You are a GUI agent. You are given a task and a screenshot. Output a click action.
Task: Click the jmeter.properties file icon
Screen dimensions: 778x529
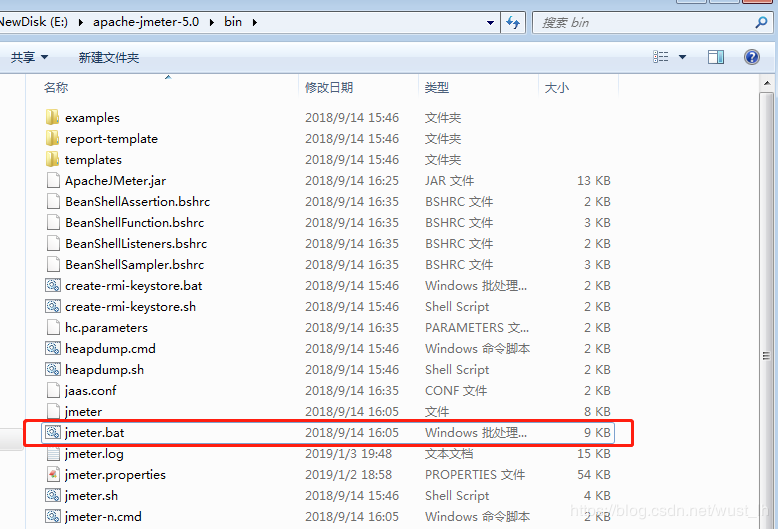tap(53, 475)
